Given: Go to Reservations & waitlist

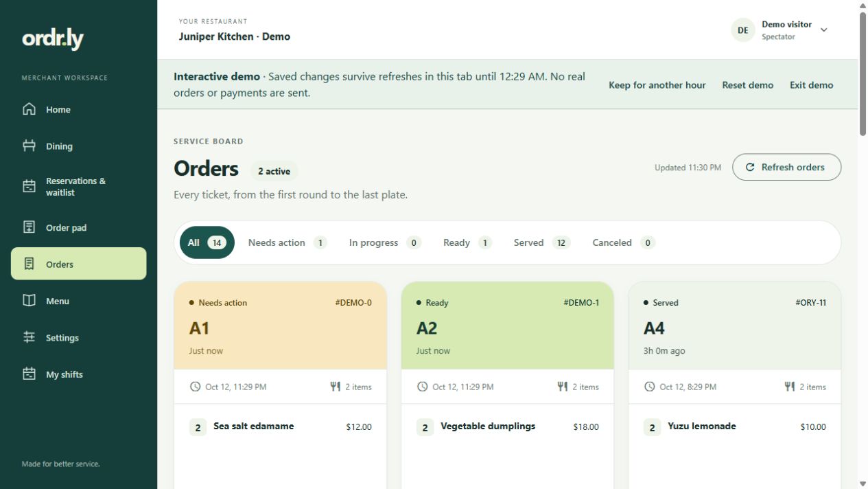Looking at the screenshot, I should [78, 186].
